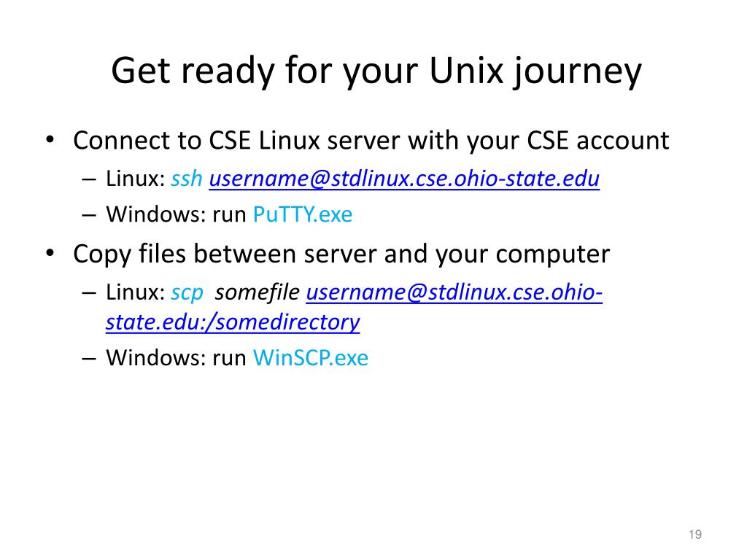Click the slide number 19

[x=695, y=534]
